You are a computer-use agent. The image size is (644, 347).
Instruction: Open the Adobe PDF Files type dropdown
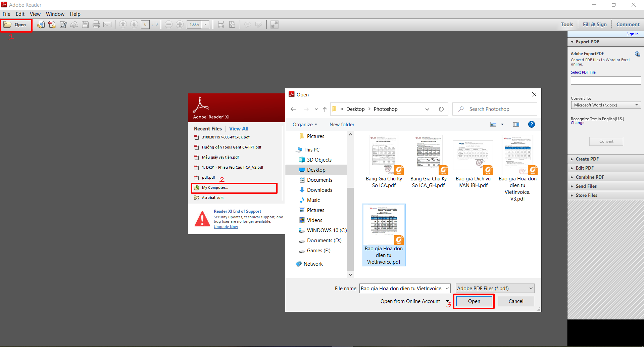point(495,288)
